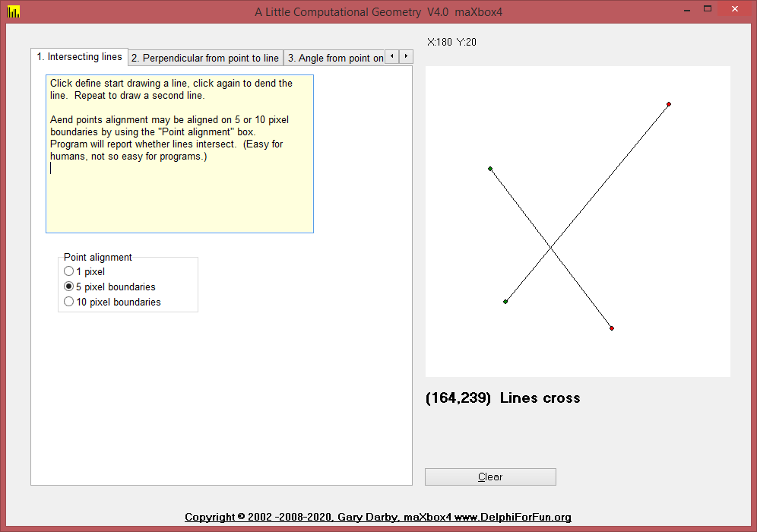Click the lower green line endpoint
Image resolution: width=757 pixels, height=532 pixels.
tap(505, 302)
